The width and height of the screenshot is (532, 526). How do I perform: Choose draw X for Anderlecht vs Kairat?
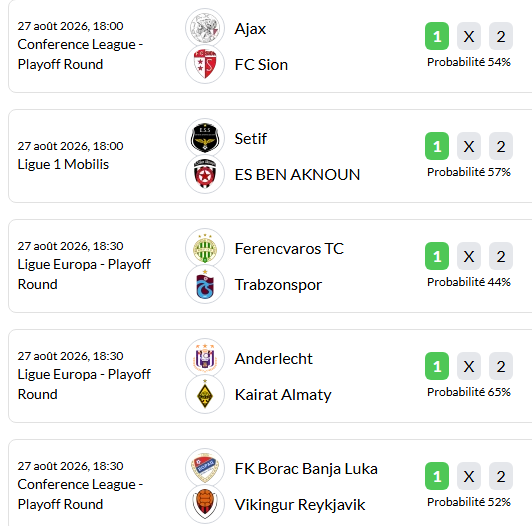click(469, 366)
